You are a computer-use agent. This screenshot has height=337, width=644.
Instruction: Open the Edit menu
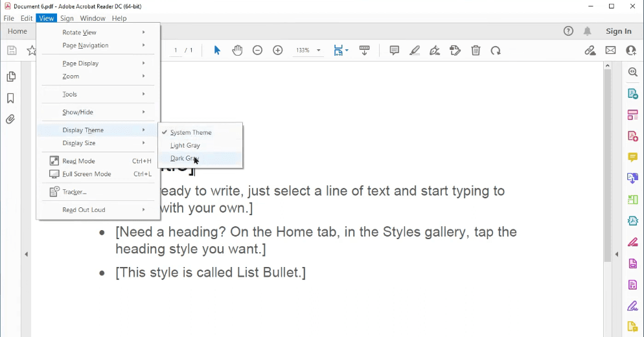click(27, 18)
